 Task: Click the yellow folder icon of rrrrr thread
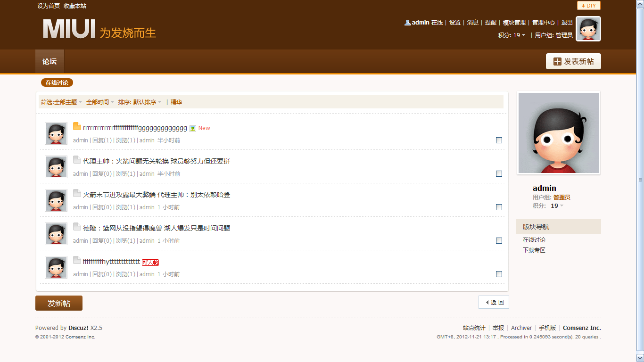click(x=77, y=126)
